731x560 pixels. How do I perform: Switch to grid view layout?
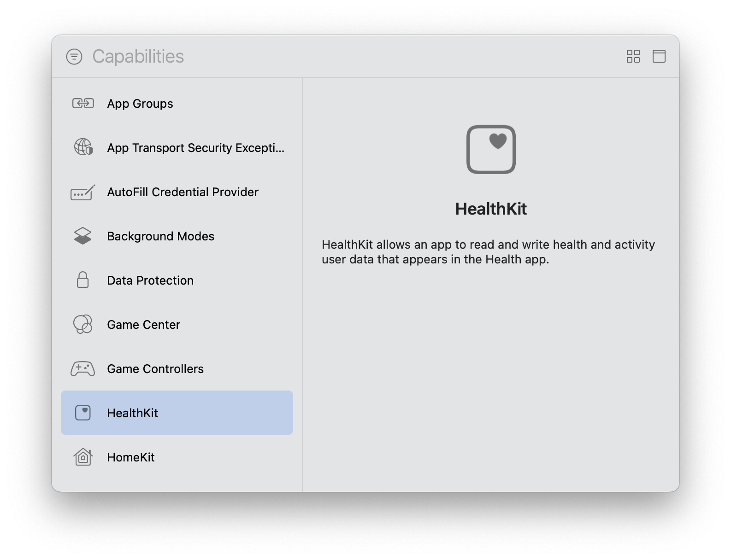pos(633,57)
